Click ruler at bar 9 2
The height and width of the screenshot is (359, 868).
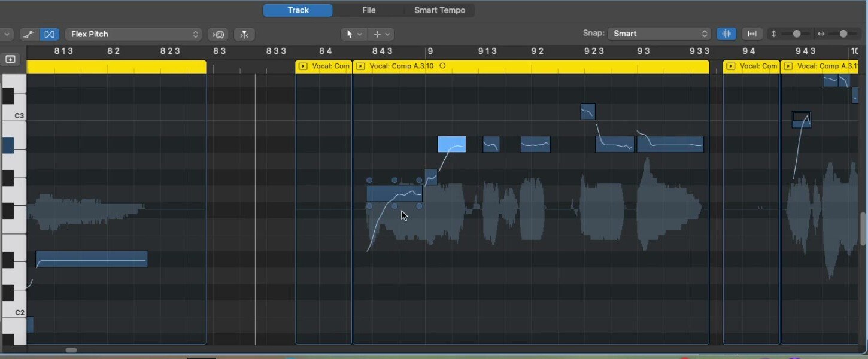click(x=537, y=51)
